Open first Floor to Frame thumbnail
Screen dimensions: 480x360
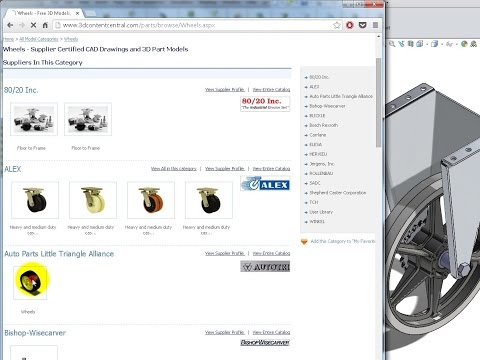click(34, 119)
